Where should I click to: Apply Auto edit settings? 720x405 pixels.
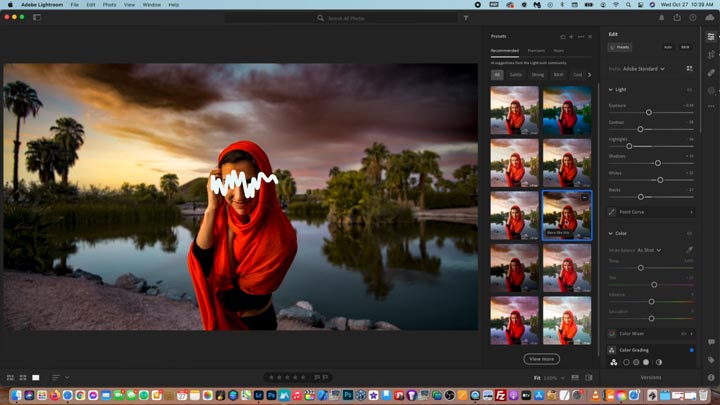[668, 47]
